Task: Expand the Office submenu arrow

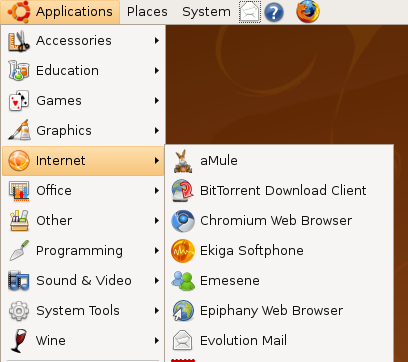Action: point(157,191)
